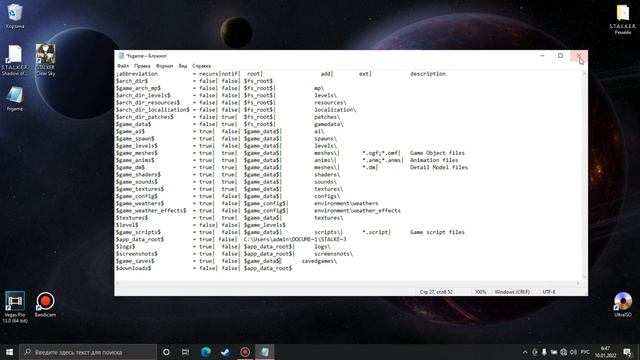Click the "savedgames\" path text
640x360 pixels.
tap(319, 261)
